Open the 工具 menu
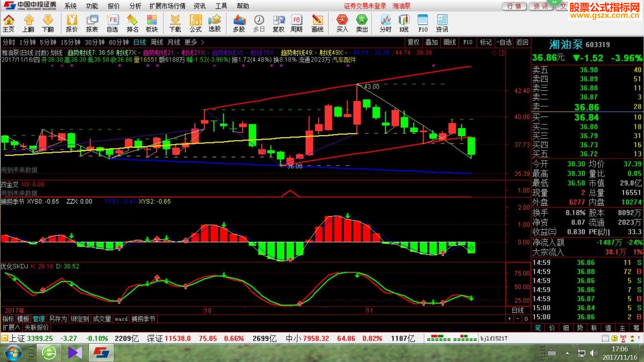644x362 pixels. pyautogui.click(x=221, y=6)
